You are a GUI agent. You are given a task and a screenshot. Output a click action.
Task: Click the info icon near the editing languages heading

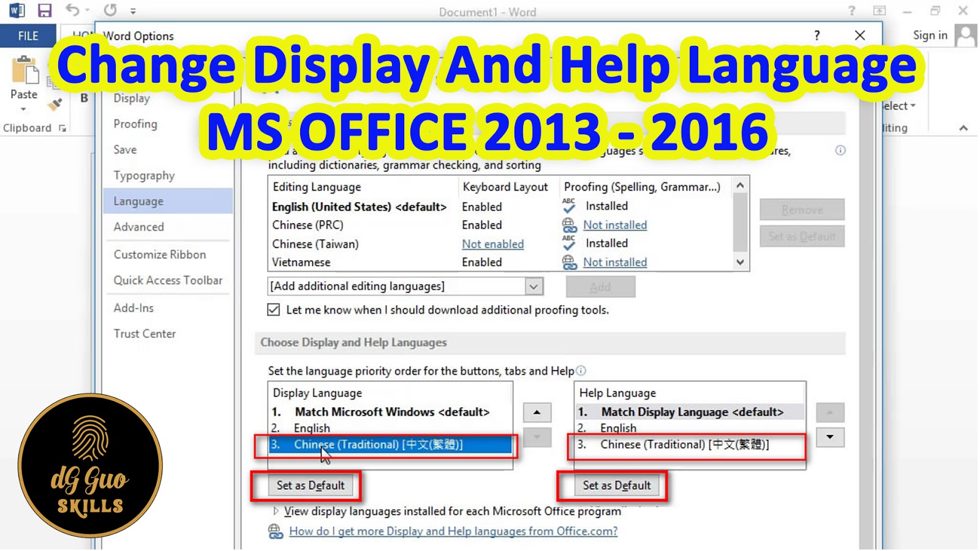pyautogui.click(x=841, y=151)
